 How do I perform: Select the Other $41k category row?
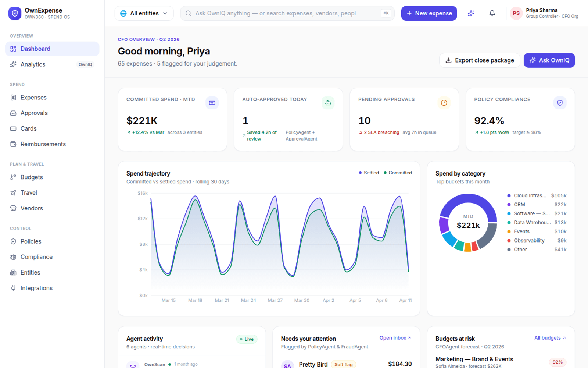[x=537, y=250]
